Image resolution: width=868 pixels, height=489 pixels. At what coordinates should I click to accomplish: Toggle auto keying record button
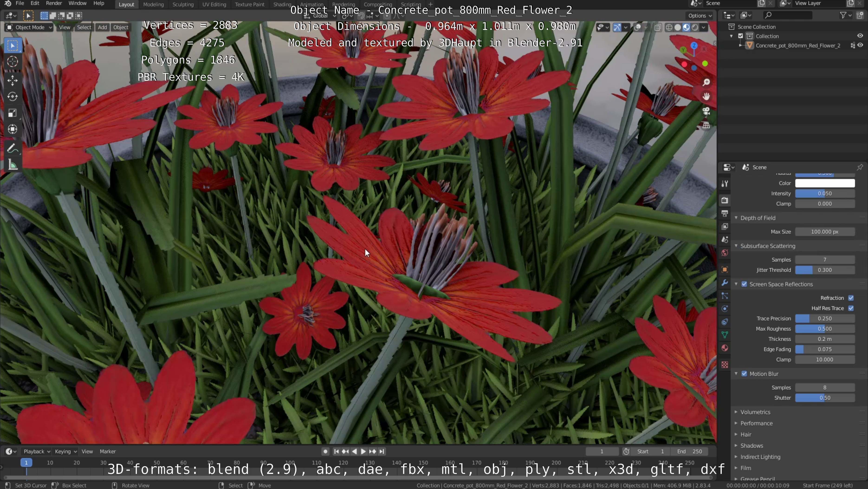325,451
